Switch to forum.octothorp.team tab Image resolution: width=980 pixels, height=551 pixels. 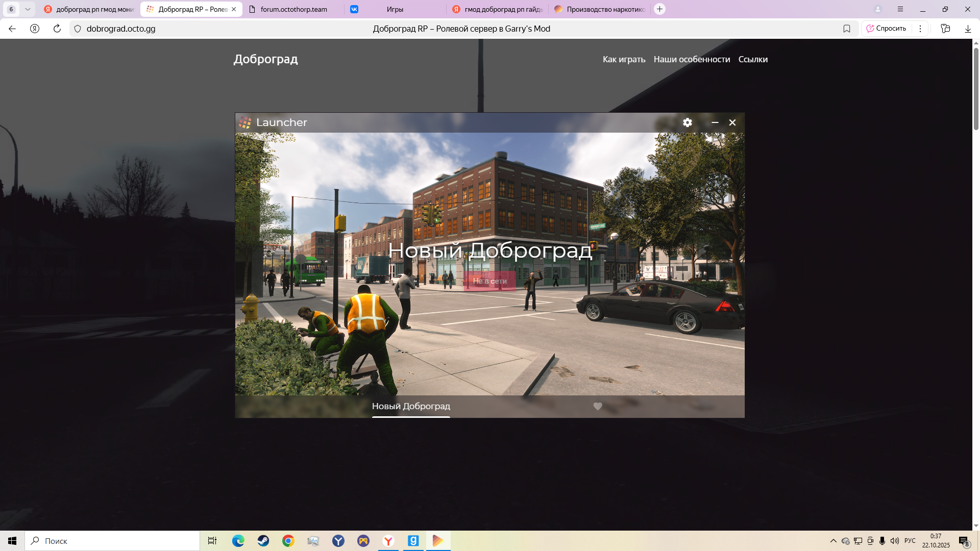click(x=293, y=9)
